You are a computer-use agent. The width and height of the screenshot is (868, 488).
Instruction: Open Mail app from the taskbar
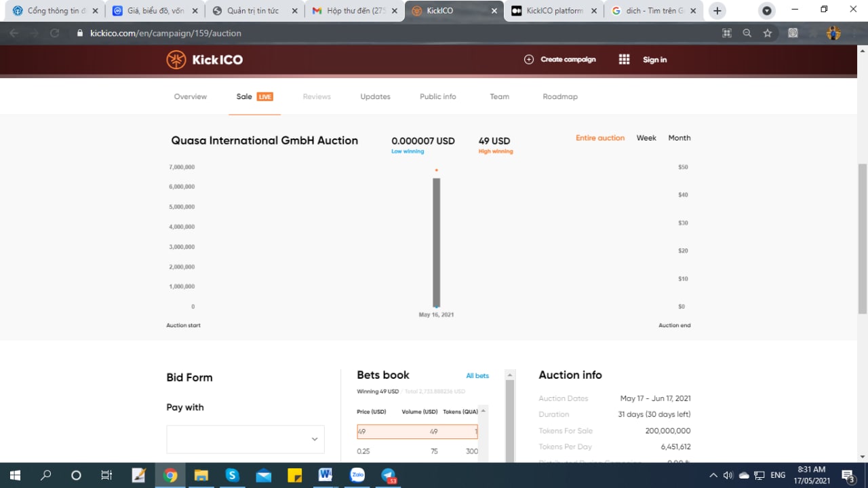(264, 475)
